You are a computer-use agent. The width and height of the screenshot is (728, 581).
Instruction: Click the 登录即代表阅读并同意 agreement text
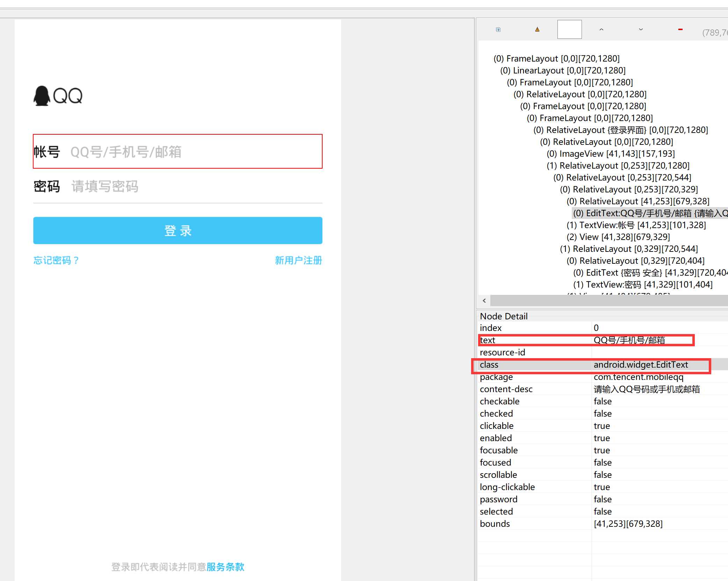[x=159, y=567]
